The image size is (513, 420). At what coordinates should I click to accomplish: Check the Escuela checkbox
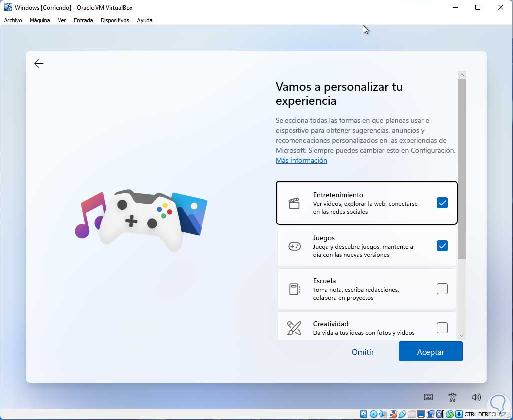click(442, 289)
